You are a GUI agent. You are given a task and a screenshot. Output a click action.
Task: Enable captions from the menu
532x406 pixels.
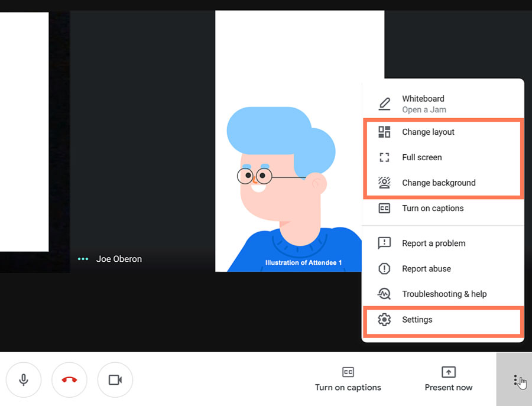point(433,208)
